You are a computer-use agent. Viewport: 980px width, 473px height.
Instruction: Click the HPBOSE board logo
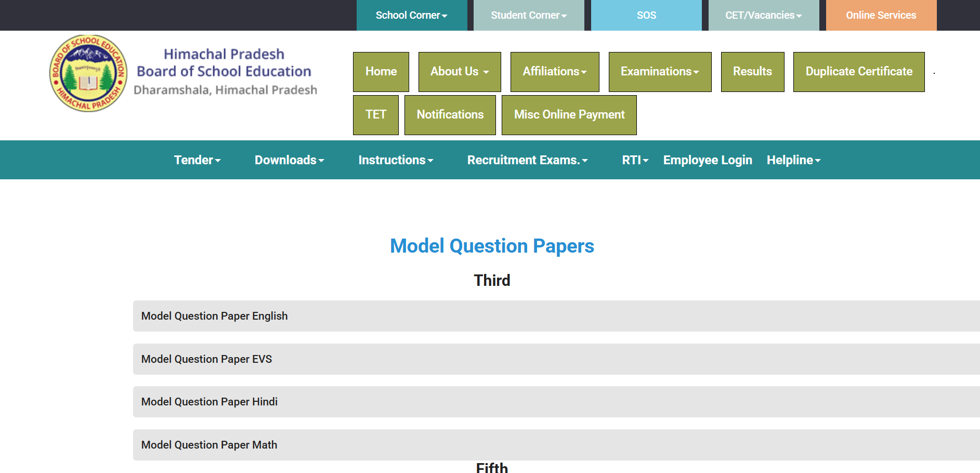pos(88,73)
